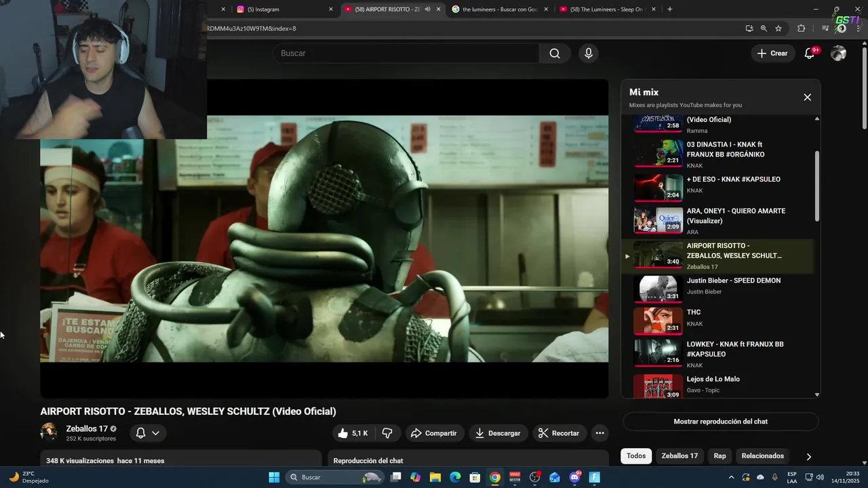The width and height of the screenshot is (868, 488).
Task: Play ARA, ONEY1 - QUIERO AMARTE thumbnail
Action: (x=658, y=220)
